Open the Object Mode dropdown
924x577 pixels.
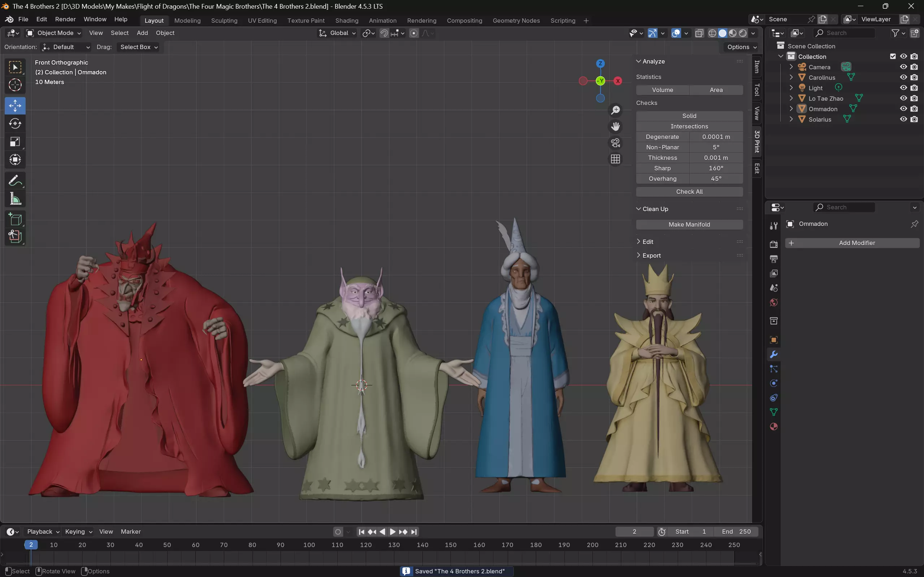click(x=54, y=33)
